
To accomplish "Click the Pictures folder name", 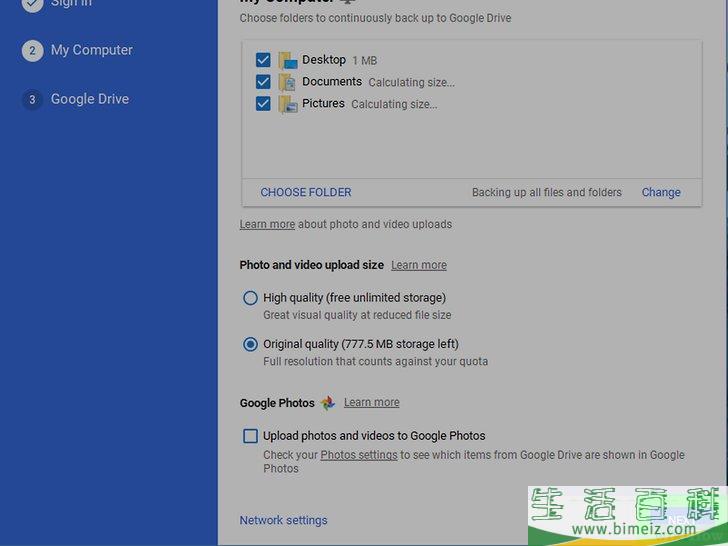I will (323, 104).
